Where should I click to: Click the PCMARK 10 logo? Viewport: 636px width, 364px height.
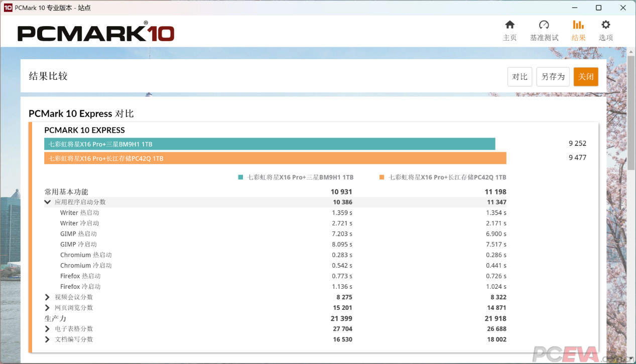tap(96, 33)
